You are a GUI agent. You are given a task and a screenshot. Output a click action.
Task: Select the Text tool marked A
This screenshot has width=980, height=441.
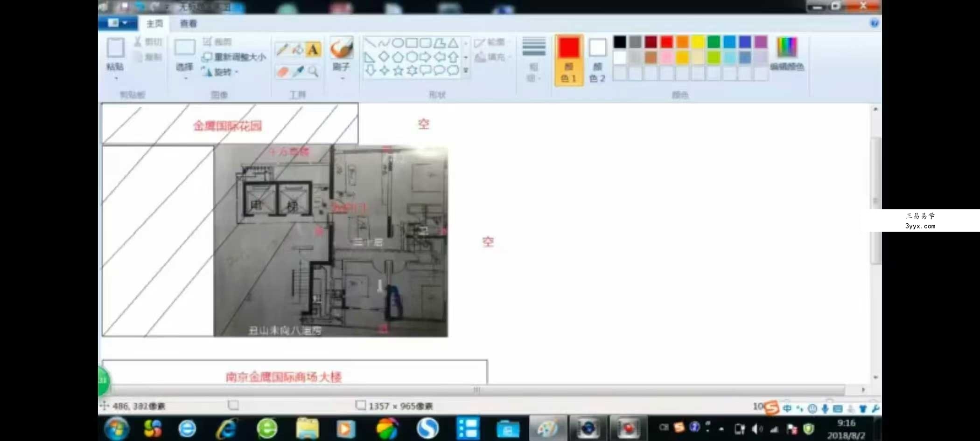(x=313, y=49)
